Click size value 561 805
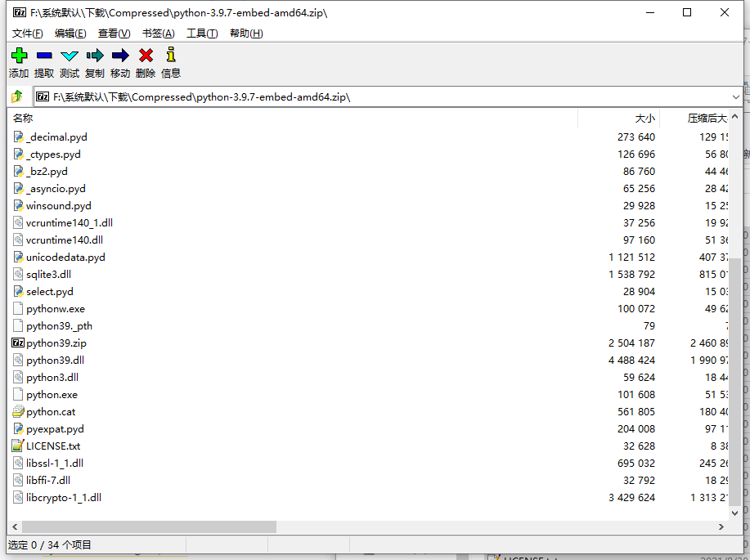This screenshot has width=750, height=560. click(x=636, y=412)
